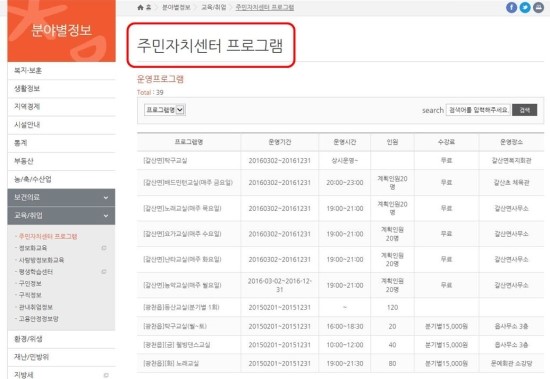Open 구인정보 submenu item
The width and height of the screenshot is (550, 379).
pos(30,283)
